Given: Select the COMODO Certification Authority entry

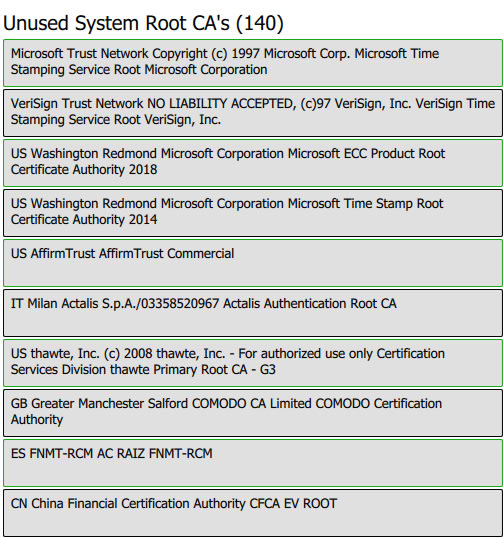Looking at the screenshot, I should click(253, 413).
